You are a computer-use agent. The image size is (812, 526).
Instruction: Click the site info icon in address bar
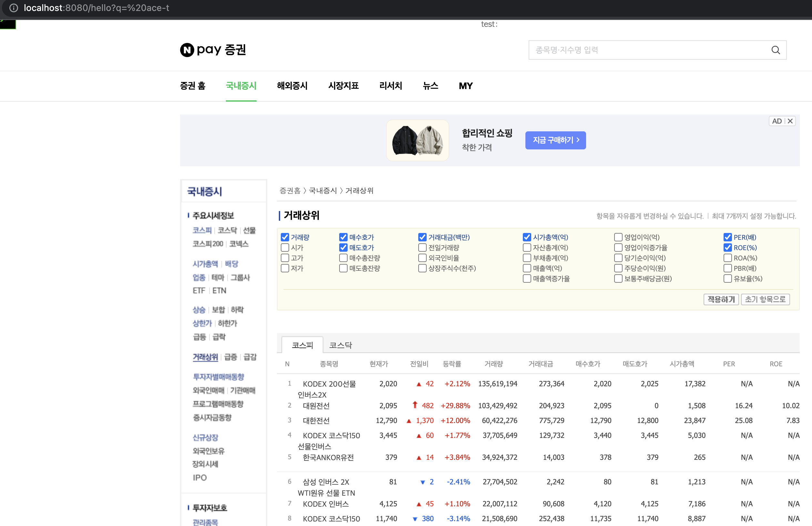coord(13,8)
